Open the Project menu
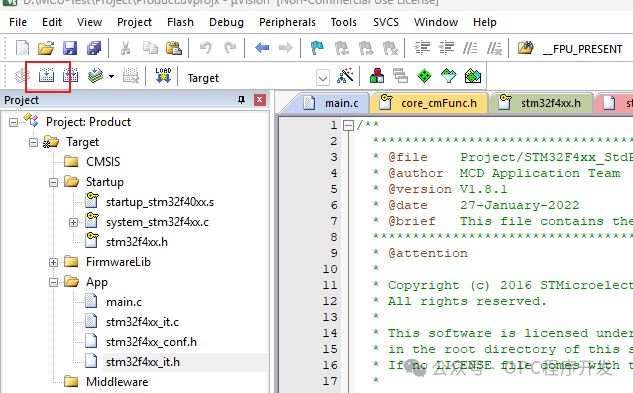Image resolution: width=633 pixels, height=393 pixels. (134, 22)
